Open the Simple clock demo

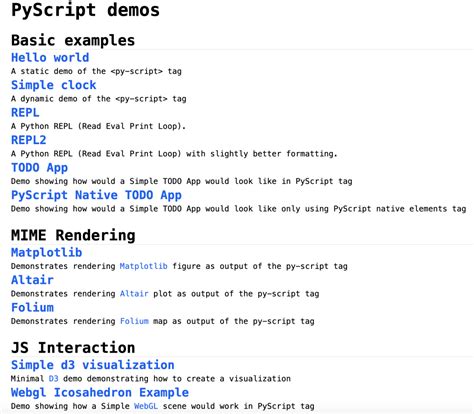click(54, 85)
